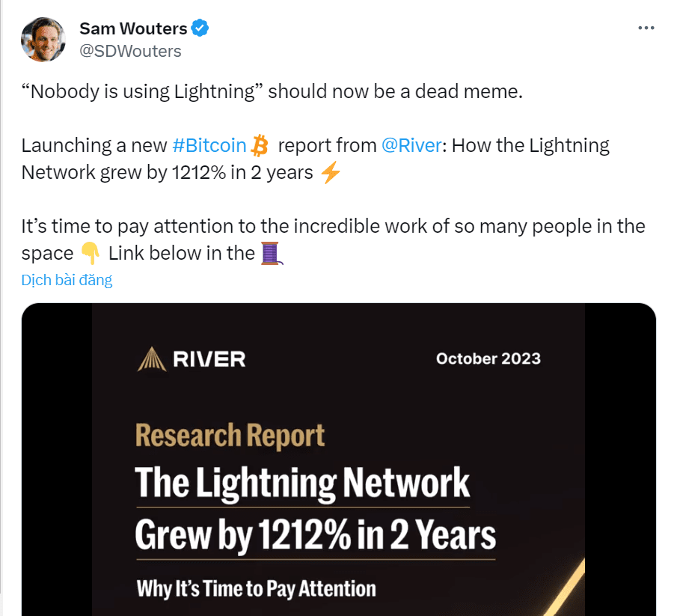Click the lightning bolt emoji
Viewport: 674px width, 616px height.
click(x=331, y=172)
